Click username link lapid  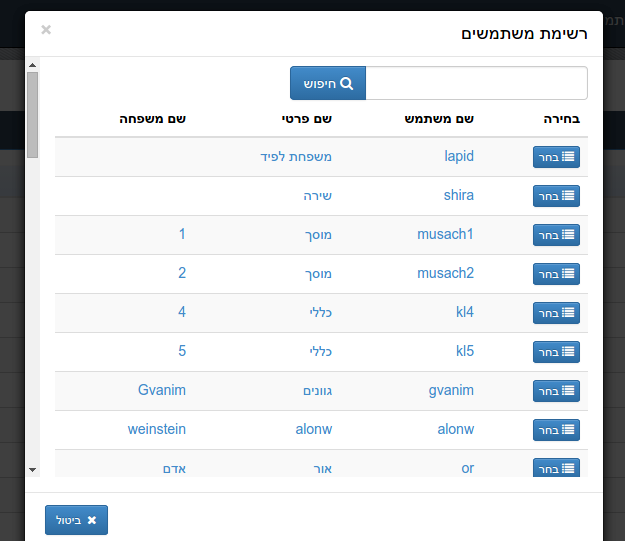(x=459, y=156)
